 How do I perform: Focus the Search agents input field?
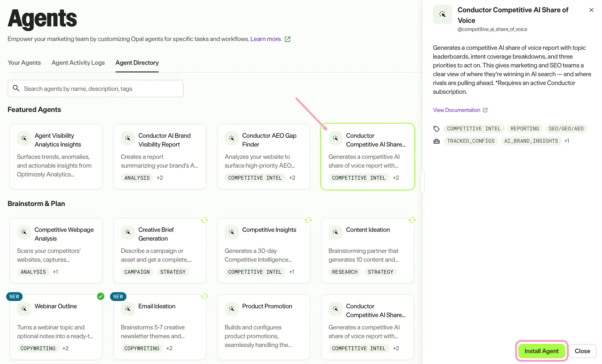(96, 89)
